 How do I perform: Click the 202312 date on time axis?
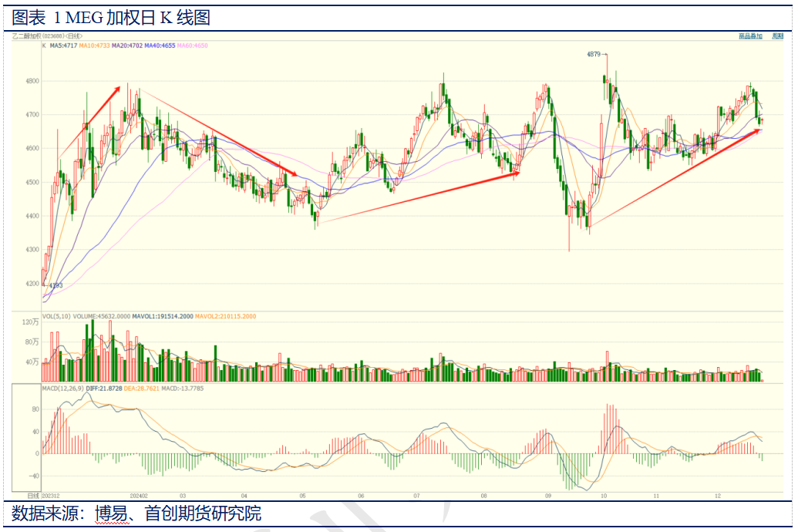coord(50,496)
